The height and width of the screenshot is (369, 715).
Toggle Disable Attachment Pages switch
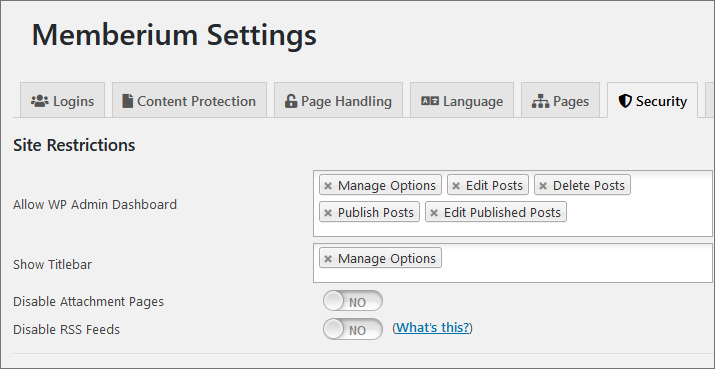[352, 301]
